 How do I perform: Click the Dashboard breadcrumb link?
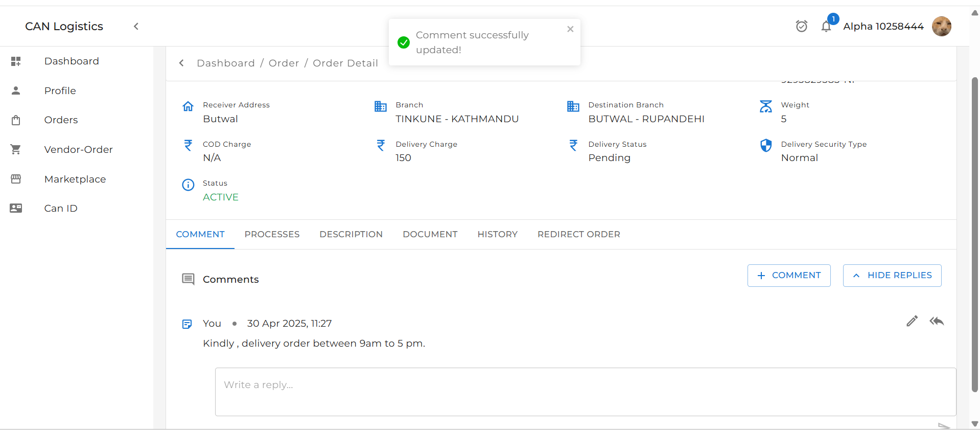click(226, 63)
